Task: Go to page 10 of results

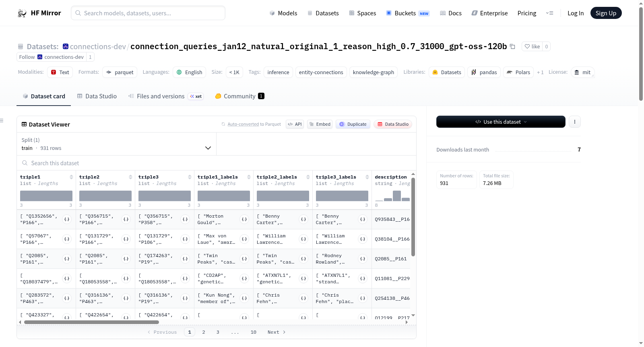Action: [x=254, y=332]
